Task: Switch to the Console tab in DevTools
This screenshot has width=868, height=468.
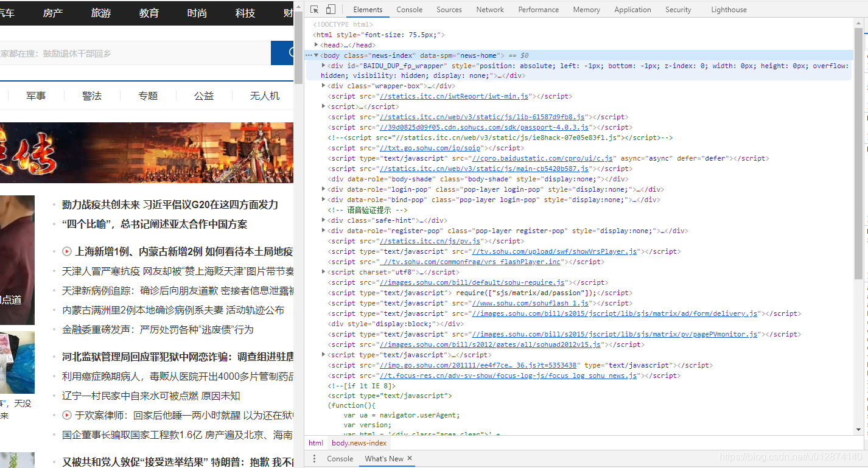Action: (x=410, y=10)
